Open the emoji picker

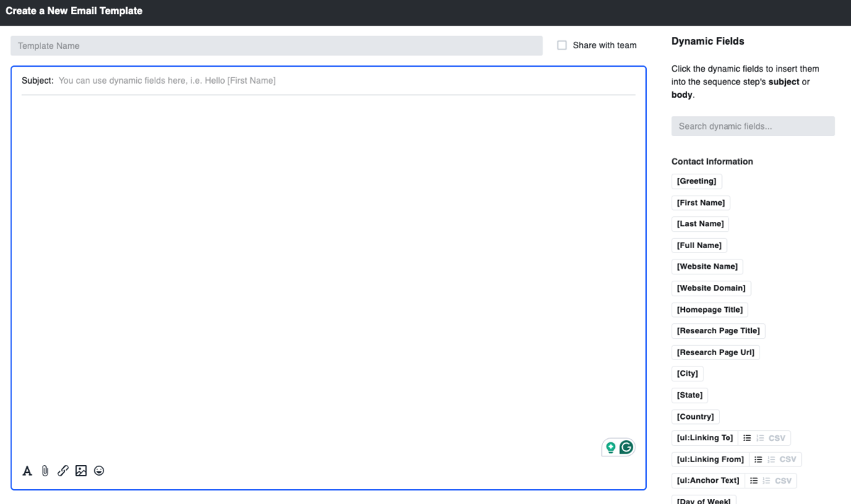(99, 471)
